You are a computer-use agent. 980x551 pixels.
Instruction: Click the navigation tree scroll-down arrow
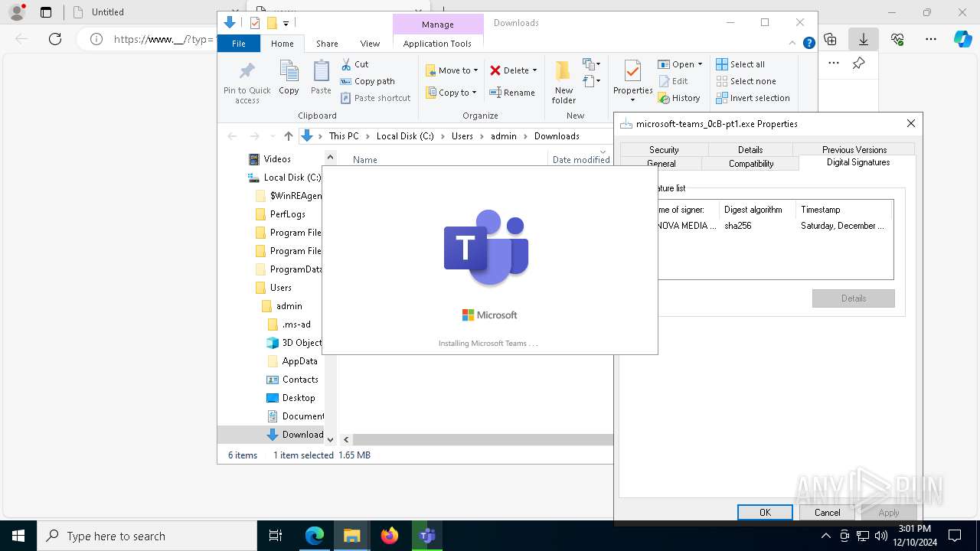point(331,439)
